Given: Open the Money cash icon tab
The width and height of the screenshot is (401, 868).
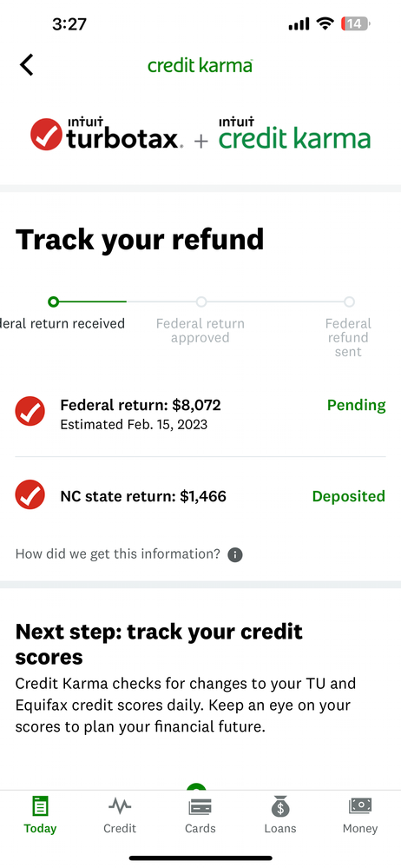Looking at the screenshot, I should (360, 806).
